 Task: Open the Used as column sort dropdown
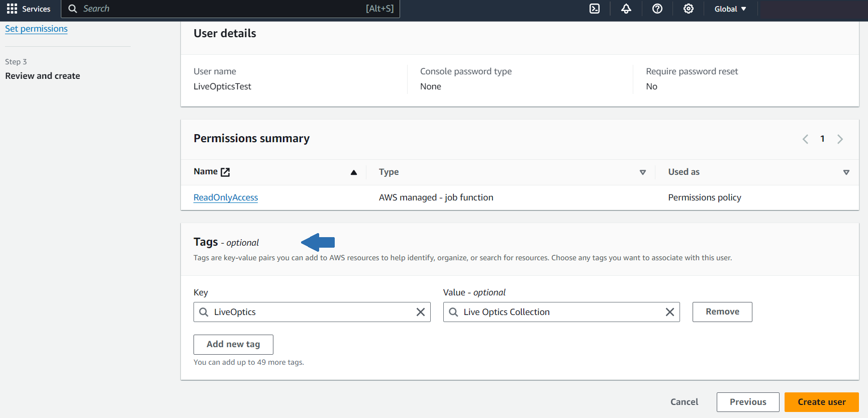point(846,172)
